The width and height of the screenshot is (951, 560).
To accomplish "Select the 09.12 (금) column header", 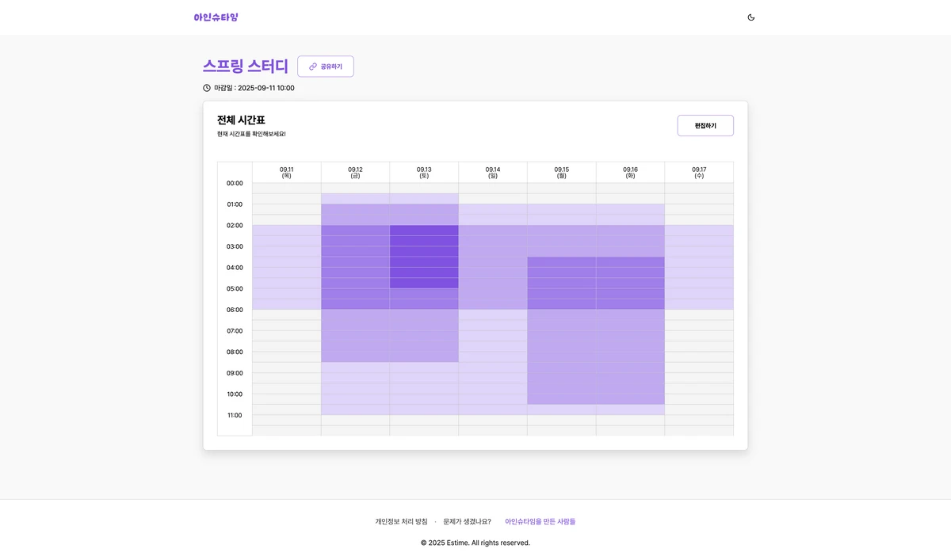I will [355, 173].
